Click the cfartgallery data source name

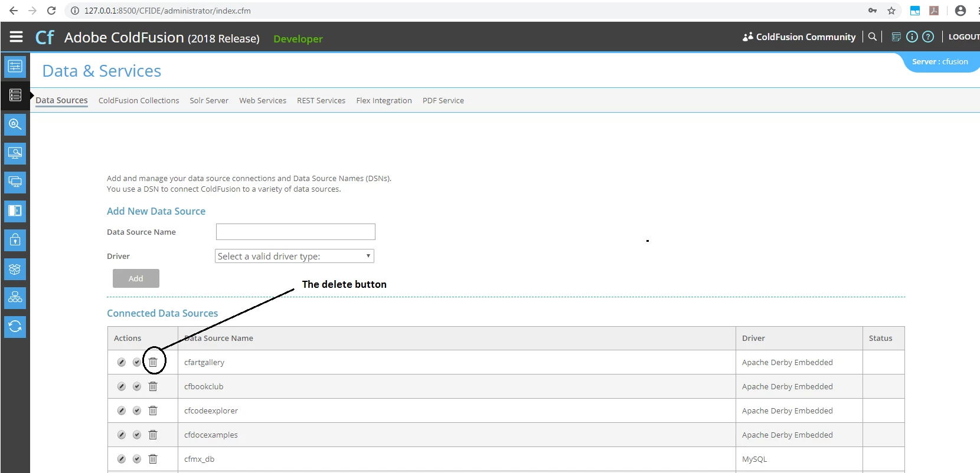(x=204, y=362)
